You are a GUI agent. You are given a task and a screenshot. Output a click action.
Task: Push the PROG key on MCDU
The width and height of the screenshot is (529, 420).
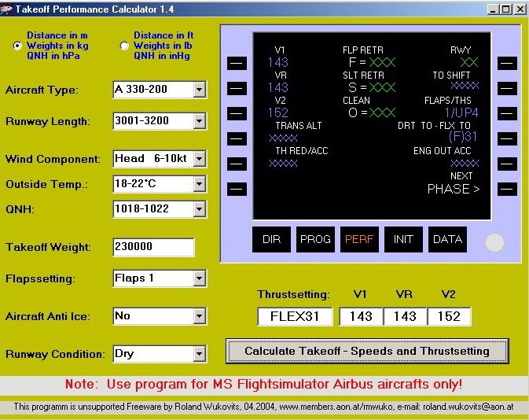click(x=315, y=239)
